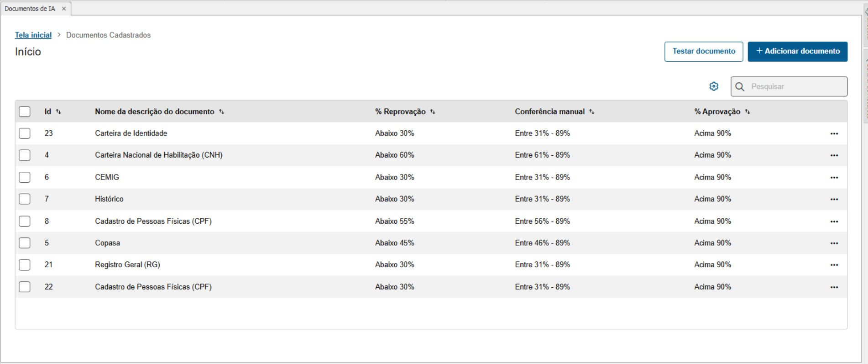Image resolution: width=868 pixels, height=364 pixels.
Task: Open three-dot menu for Histórico row
Action: [x=834, y=200]
